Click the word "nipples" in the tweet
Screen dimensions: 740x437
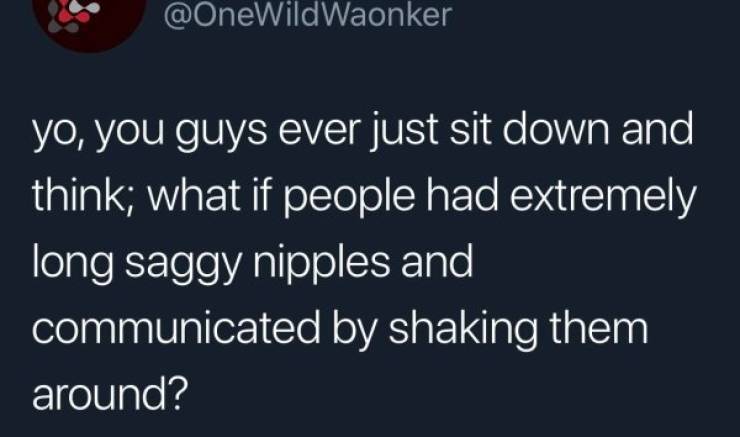321,263
